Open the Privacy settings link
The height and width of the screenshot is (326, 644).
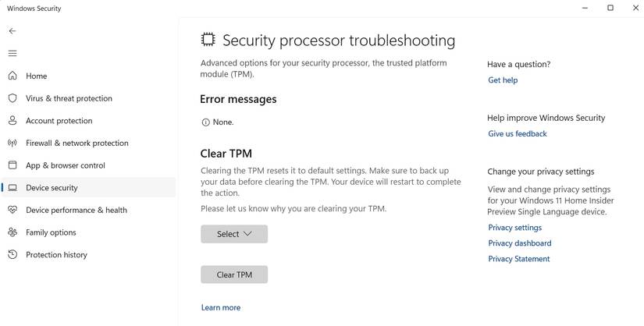pos(514,228)
